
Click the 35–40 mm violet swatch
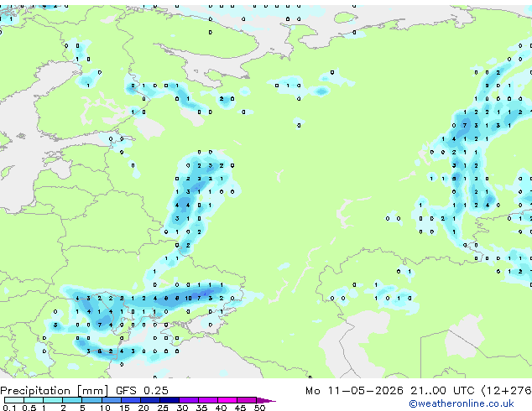point(207,400)
